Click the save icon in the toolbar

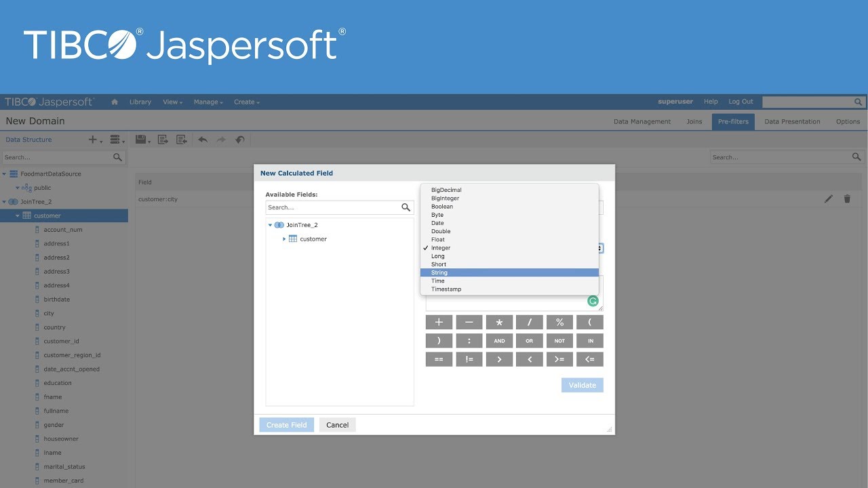[142, 140]
